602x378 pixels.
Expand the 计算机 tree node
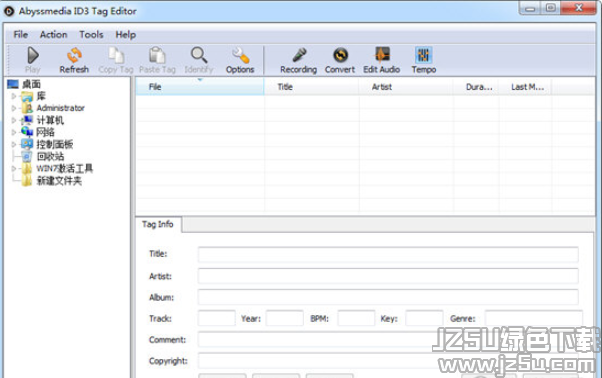tap(14, 120)
